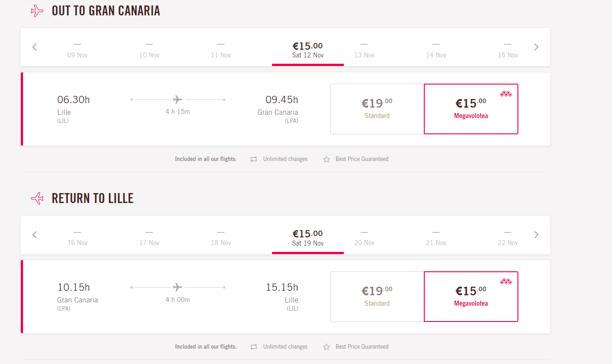Select the €19 Standard fare for the outbound flight
Image resolution: width=612 pixels, height=364 pixels.
pos(377,109)
